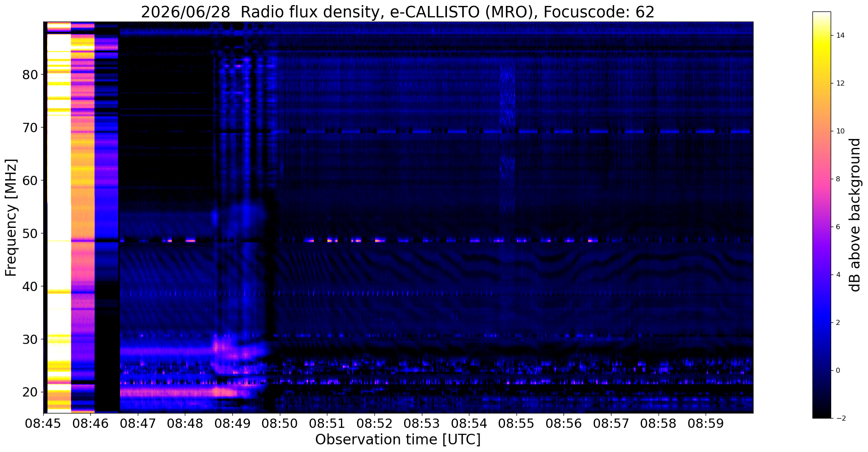This screenshot has width=868, height=452.
Task: Click the 08:59 time tick label
Action: (x=706, y=423)
